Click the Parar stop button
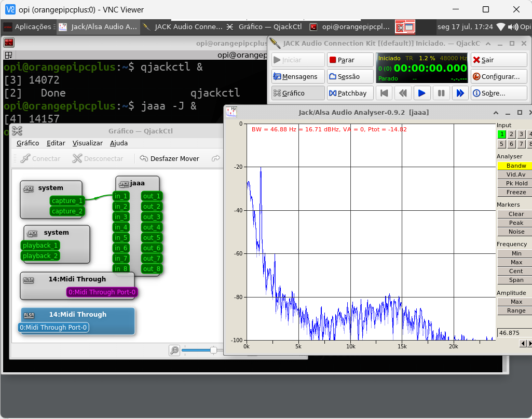The image size is (532, 419). [350, 60]
